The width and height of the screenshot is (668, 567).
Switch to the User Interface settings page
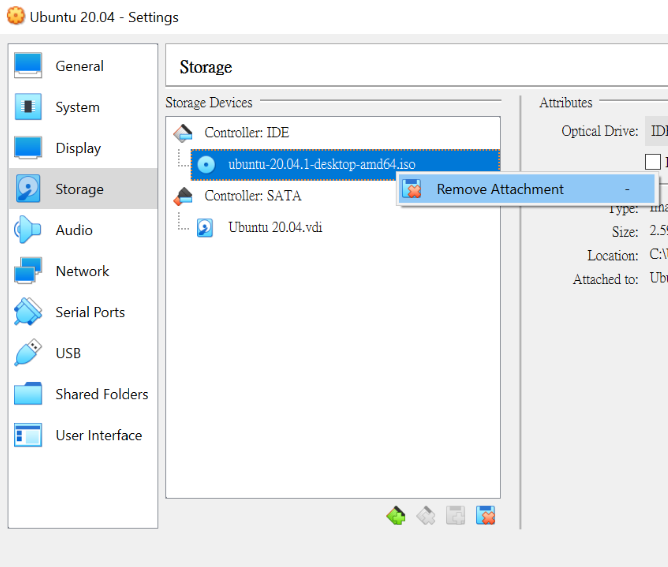[x=83, y=435]
